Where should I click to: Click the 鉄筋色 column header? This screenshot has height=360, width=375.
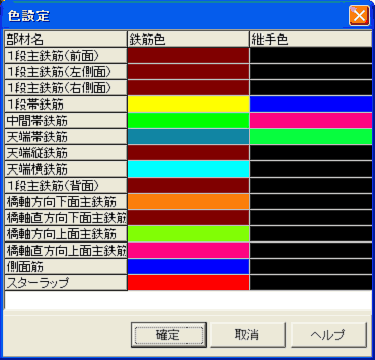pos(188,39)
